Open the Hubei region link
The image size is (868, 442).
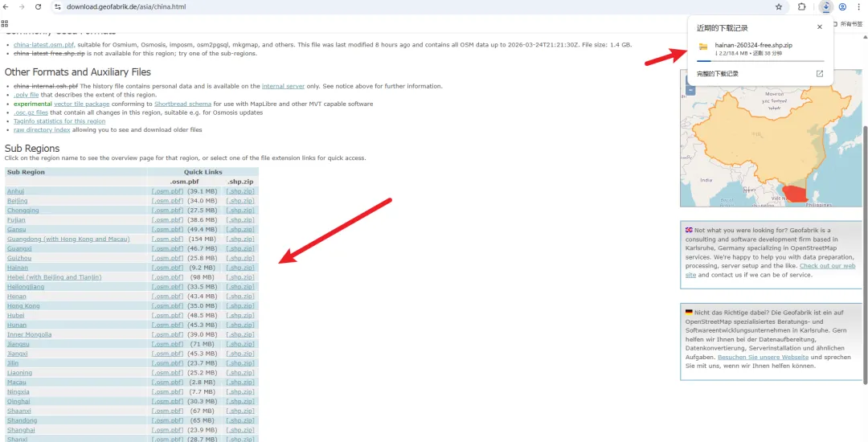tap(15, 315)
